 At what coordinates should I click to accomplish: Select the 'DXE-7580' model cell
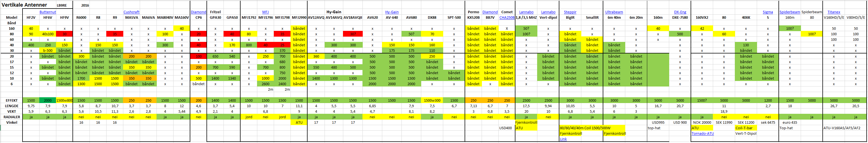(680, 18)
